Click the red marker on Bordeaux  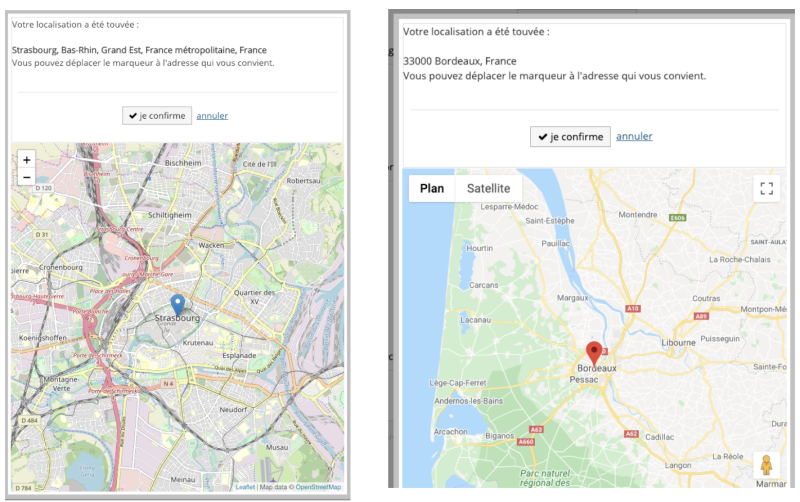594,353
